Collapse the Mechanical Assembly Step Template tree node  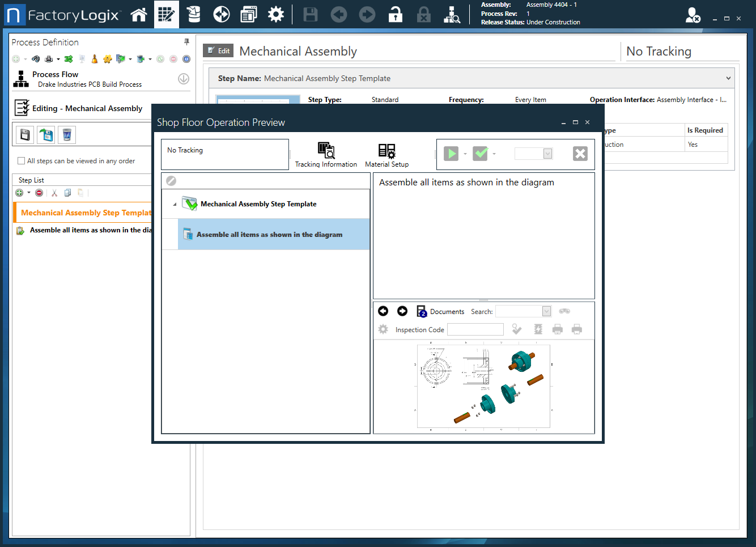(x=175, y=204)
